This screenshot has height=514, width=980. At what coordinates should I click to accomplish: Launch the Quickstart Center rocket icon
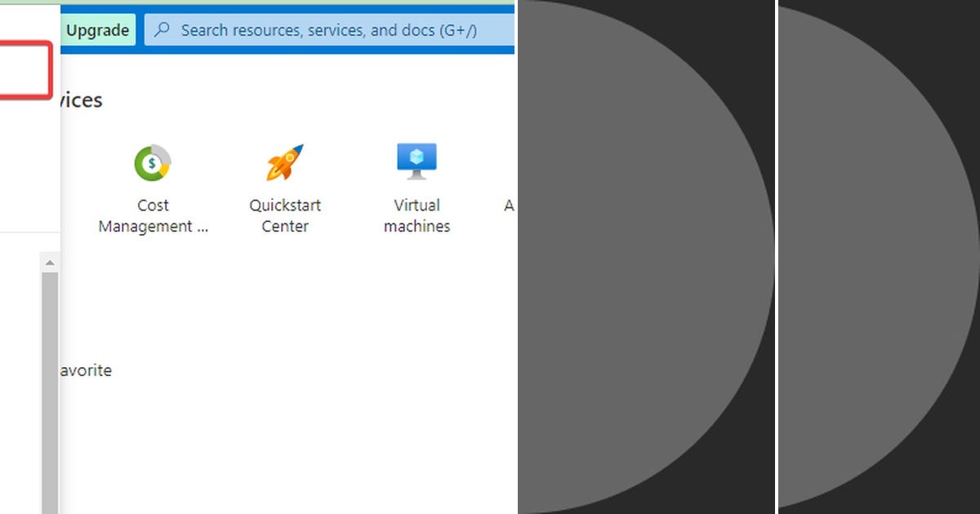[284, 161]
